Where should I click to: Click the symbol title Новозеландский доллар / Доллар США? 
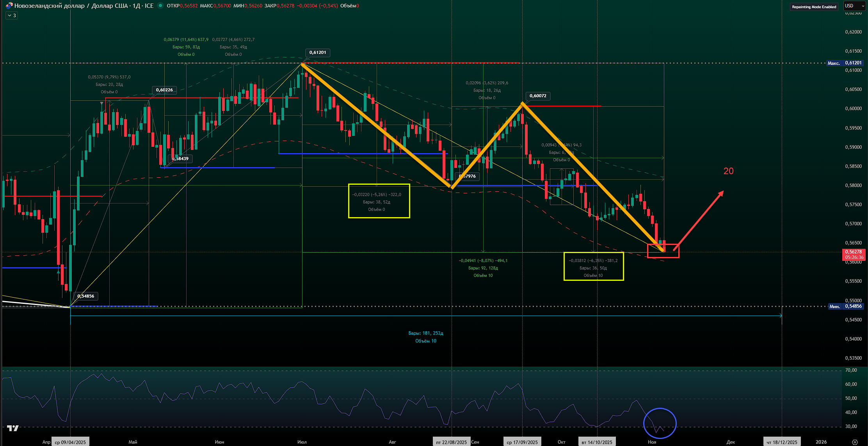tap(70, 6)
